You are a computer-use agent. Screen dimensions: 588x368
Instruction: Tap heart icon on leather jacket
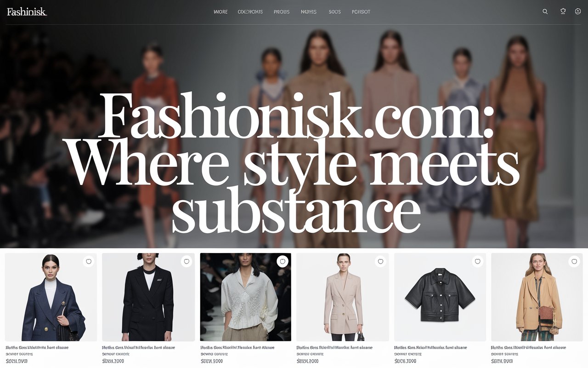coord(477,261)
